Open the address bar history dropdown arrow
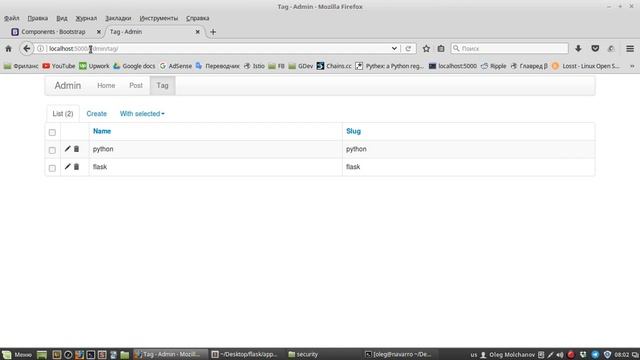Image resolution: width=640 pixels, height=360 pixels. 394,49
